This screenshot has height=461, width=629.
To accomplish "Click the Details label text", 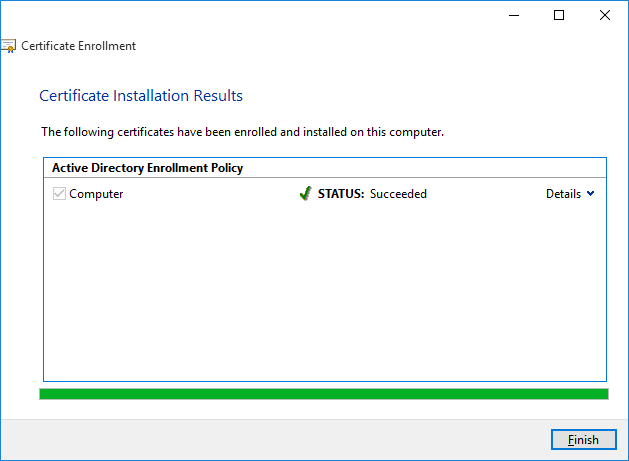I will coord(563,194).
